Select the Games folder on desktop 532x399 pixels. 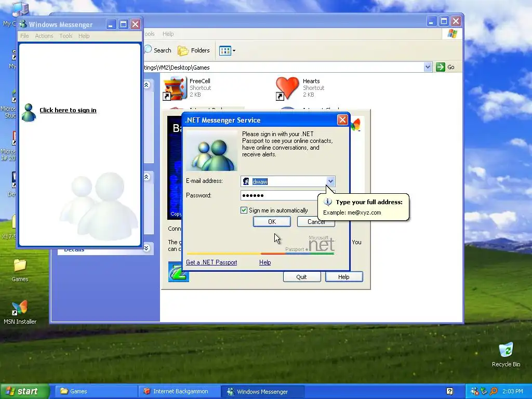pyautogui.click(x=20, y=270)
